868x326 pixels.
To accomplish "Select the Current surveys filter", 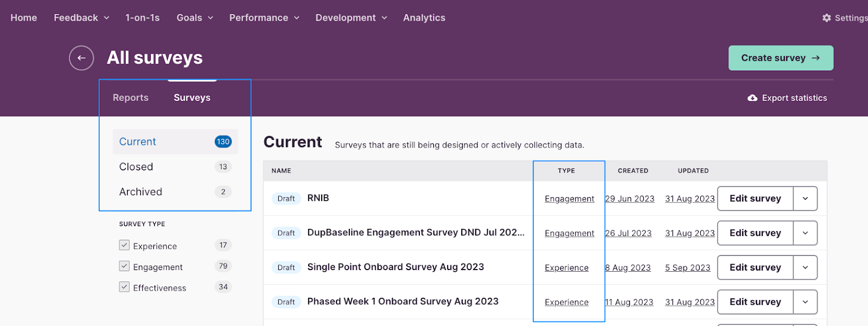I will pos(175,142).
